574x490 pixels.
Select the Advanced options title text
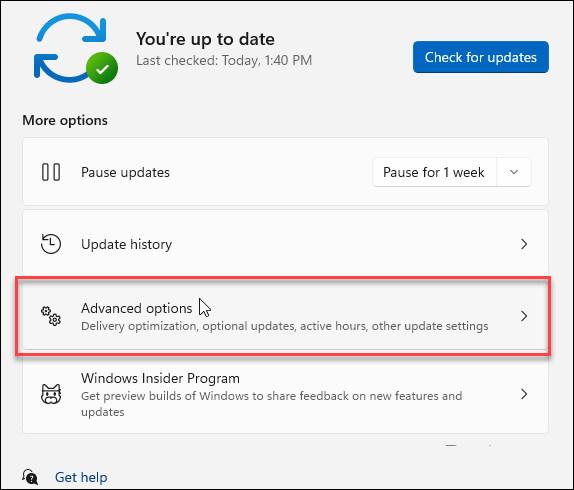click(x=137, y=308)
